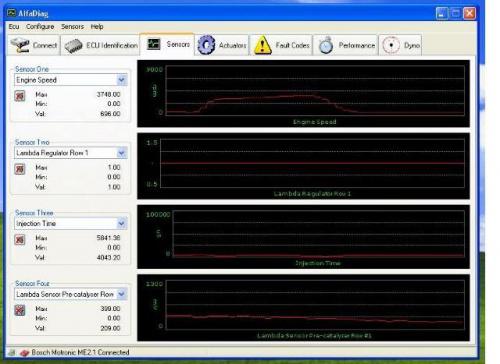Open the Fault Codes warning icon
Viewport: 500px width, 364px height.
pyautogui.click(x=263, y=45)
